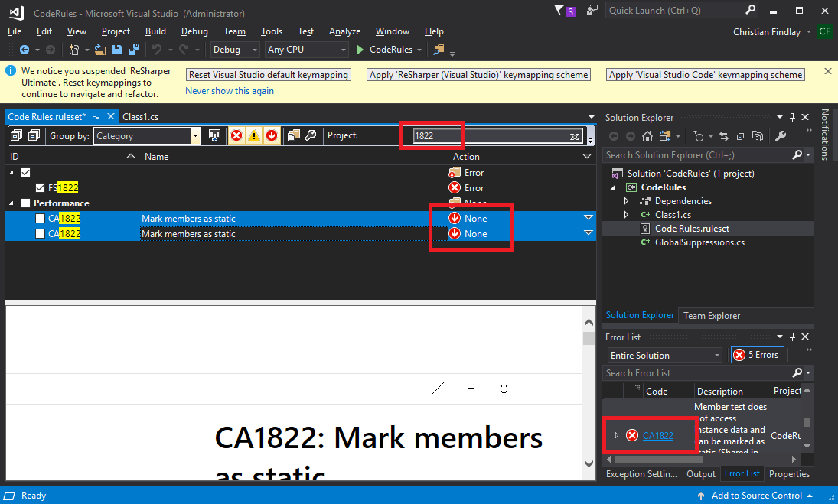
Task: Toggle the unnamed top category checkbox
Action: 26,172
